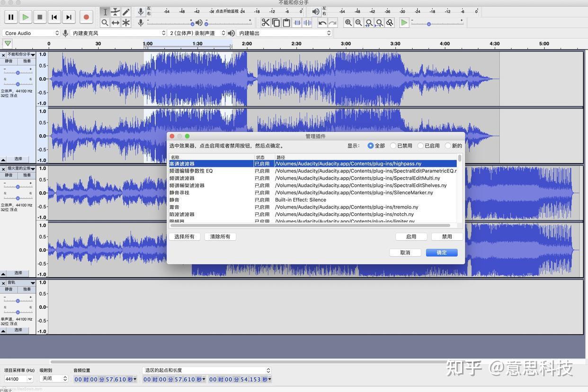Select the Draw pencil tool
This screenshot has width=588, height=392.
click(x=126, y=12)
